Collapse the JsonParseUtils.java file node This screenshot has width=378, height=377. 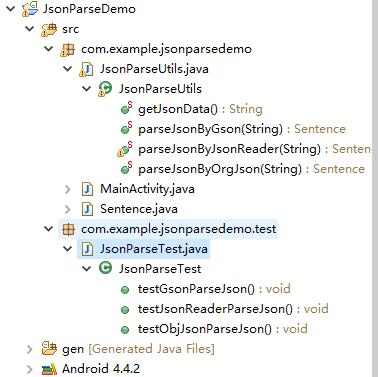click(x=68, y=69)
